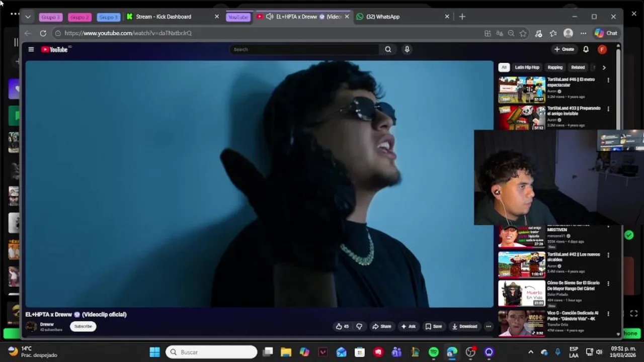
Task: Open browser profile icon in toolbar
Action: point(568,33)
